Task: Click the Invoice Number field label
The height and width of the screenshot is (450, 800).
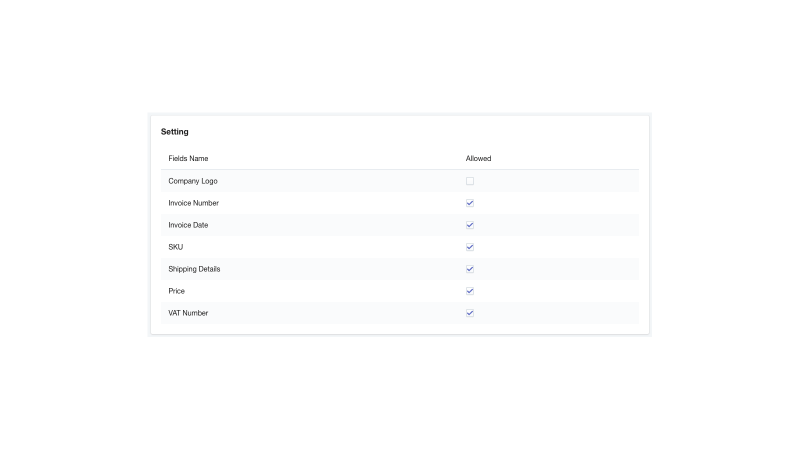Action: (x=193, y=203)
